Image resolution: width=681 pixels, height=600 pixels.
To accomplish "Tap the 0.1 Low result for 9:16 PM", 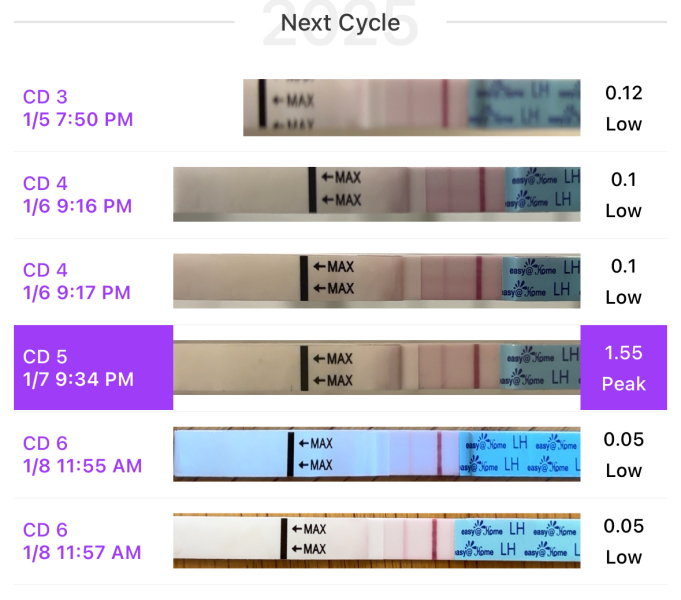I will pyautogui.click(x=624, y=195).
